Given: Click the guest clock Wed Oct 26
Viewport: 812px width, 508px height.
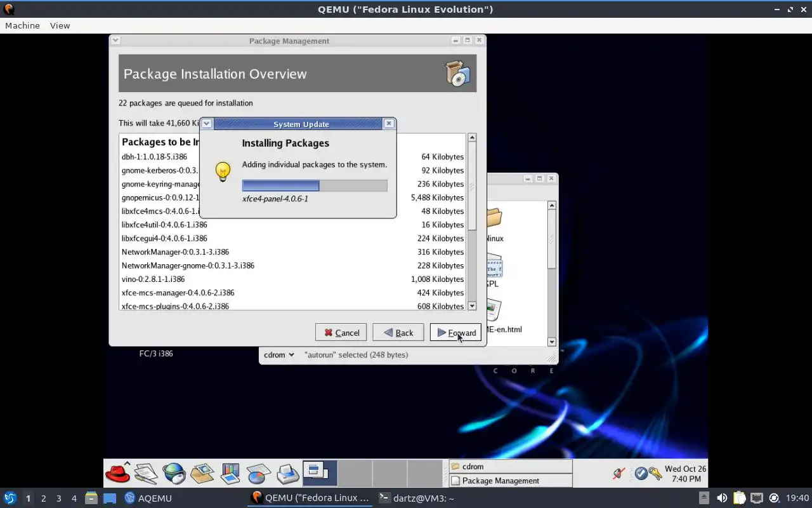Looking at the screenshot, I should [x=685, y=474].
